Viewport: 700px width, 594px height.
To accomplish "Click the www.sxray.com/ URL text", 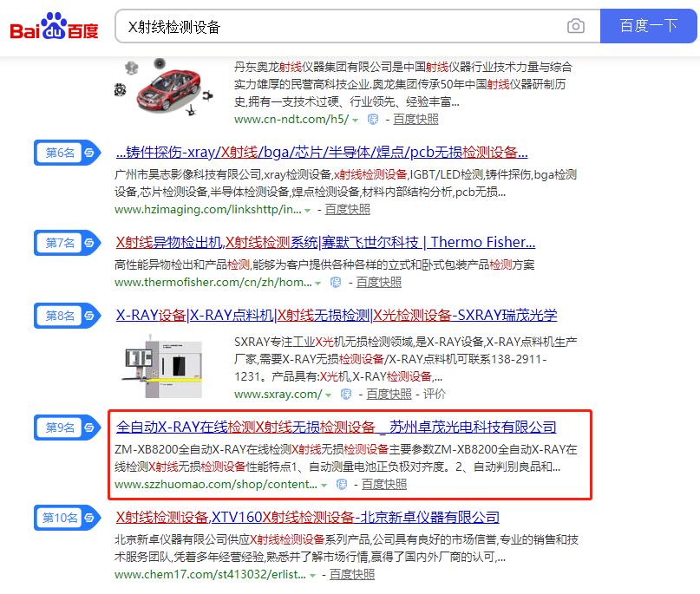I will pos(278,394).
